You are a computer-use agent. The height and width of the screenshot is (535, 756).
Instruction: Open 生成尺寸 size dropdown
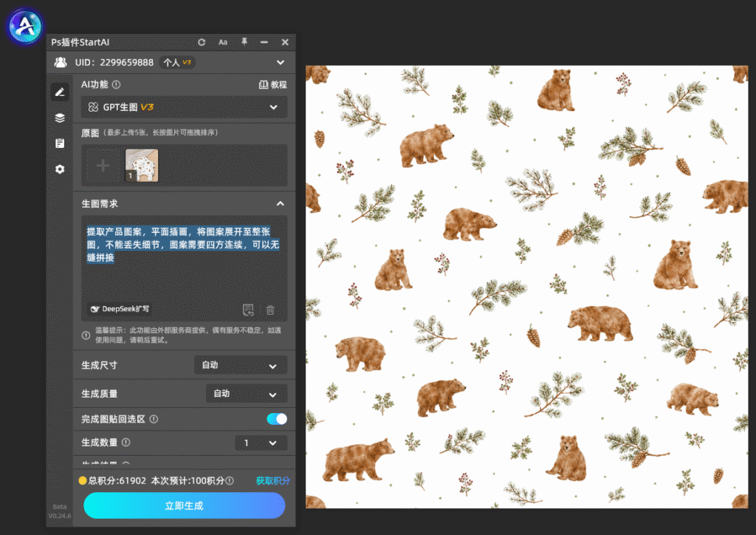pyautogui.click(x=241, y=365)
